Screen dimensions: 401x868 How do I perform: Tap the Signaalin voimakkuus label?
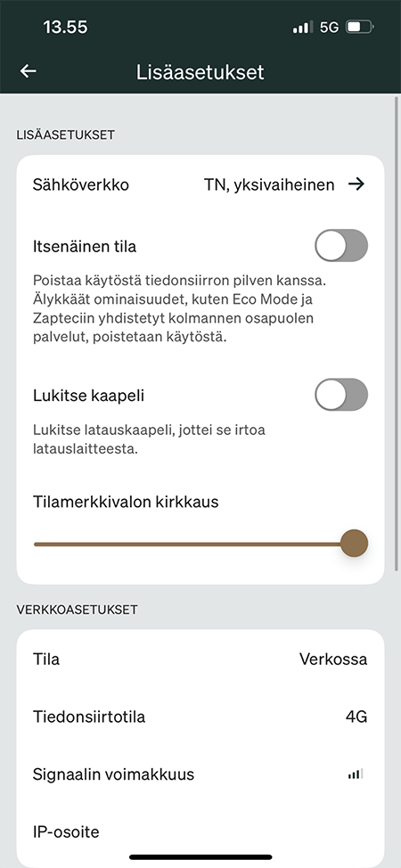(x=113, y=774)
